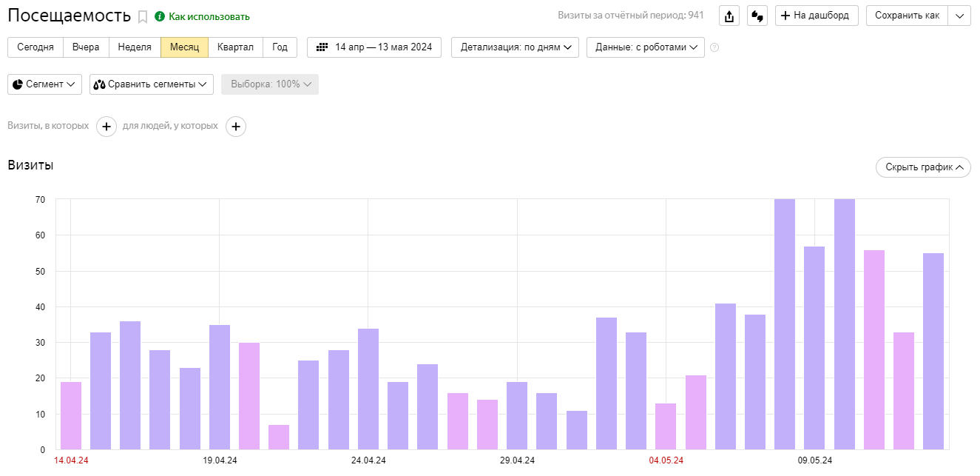Add visit condition with first plus icon
This screenshot has height=476, width=980.
click(107, 127)
